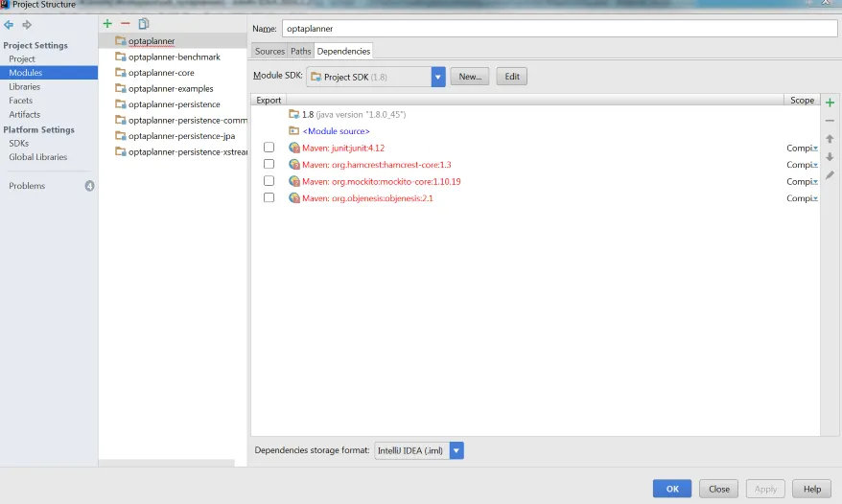The width and height of the screenshot is (842, 504).
Task: Click the Problems count badge
Action: click(x=89, y=186)
